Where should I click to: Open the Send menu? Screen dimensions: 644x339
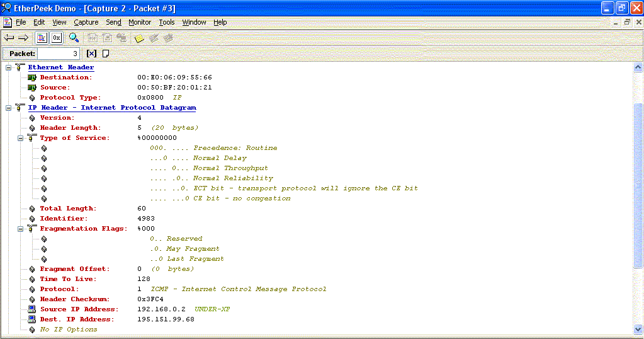(x=113, y=22)
